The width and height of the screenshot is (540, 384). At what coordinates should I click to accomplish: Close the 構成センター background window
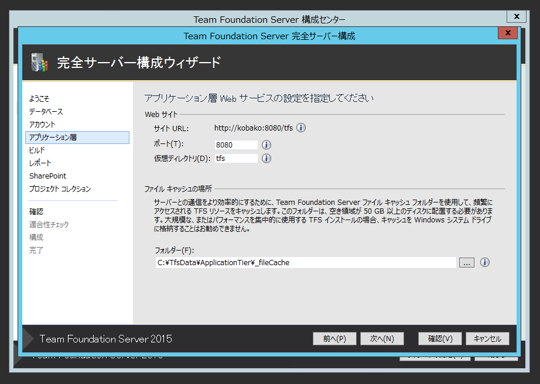pos(517,16)
